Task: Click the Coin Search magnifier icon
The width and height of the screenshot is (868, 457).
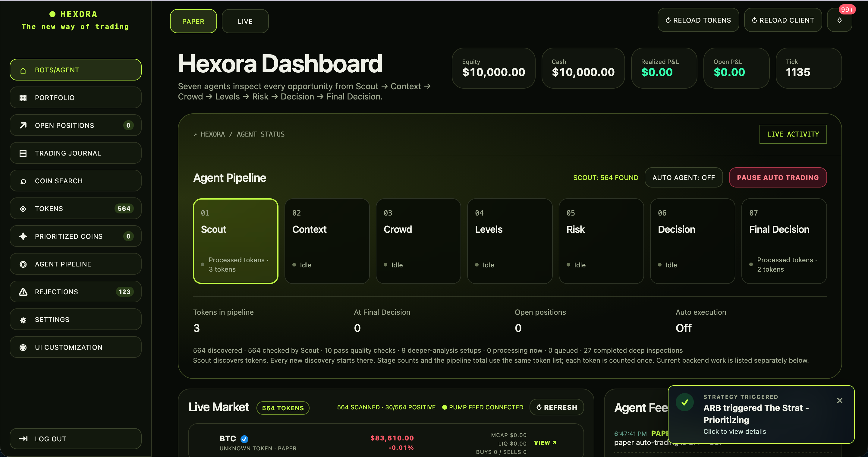Action: pos(23,181)
